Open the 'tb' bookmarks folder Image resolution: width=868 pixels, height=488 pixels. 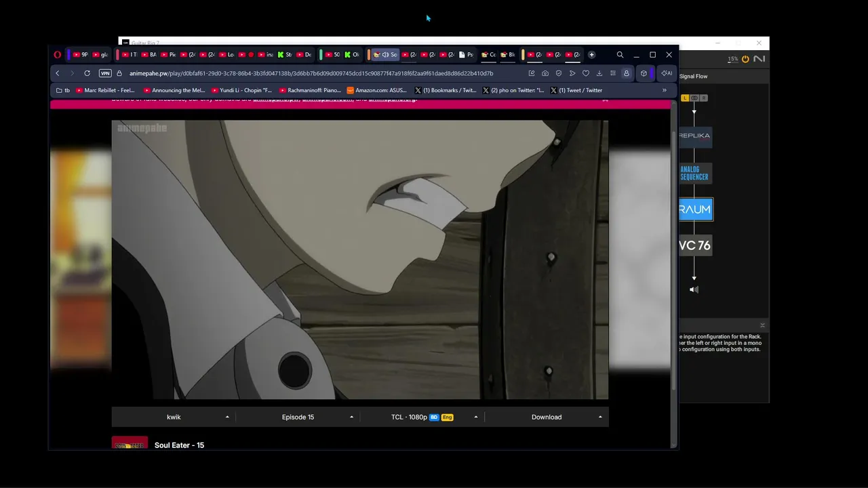63,90
